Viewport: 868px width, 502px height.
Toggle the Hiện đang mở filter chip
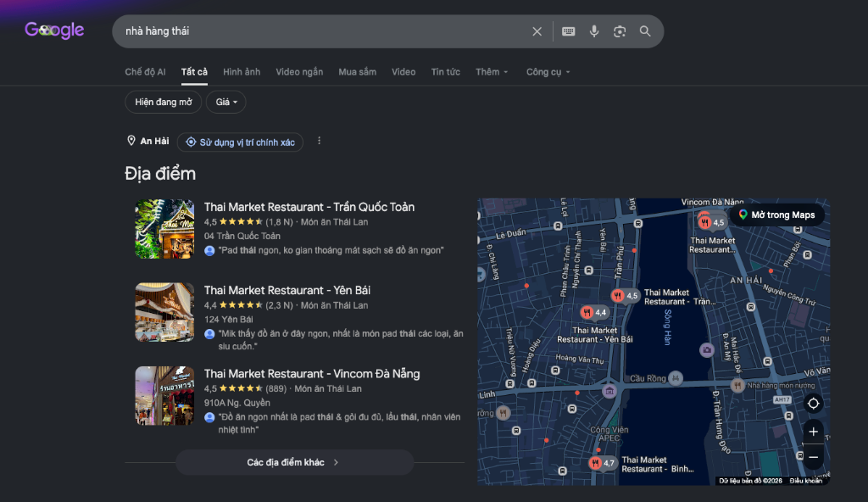point(164,102)
